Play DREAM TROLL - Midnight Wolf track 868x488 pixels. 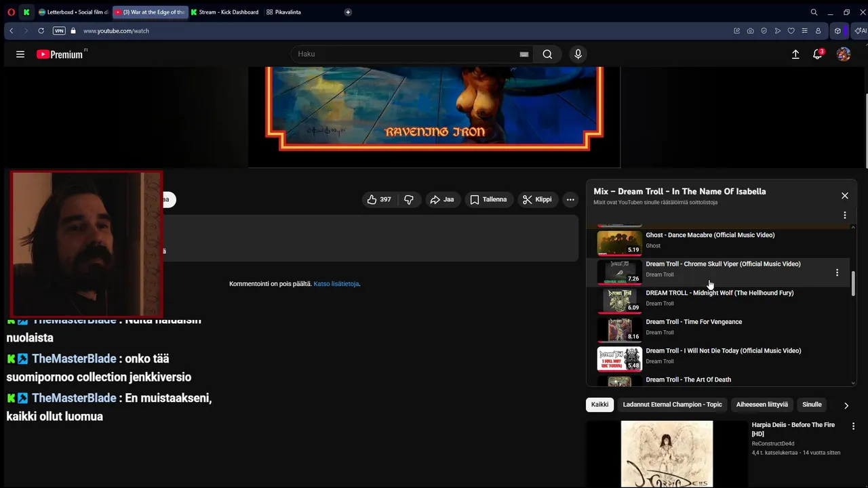719,293
